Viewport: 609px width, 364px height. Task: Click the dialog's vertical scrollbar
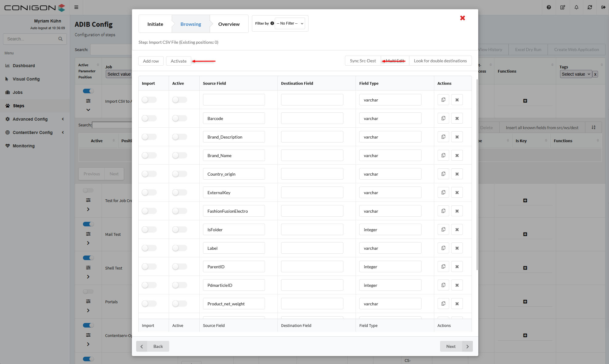tap(477, 175)
